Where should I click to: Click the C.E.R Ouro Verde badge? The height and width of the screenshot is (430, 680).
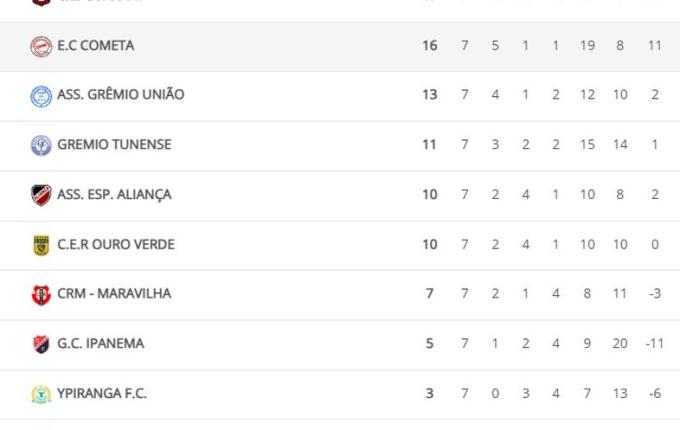pyautogui.click(x=41, y=245)
